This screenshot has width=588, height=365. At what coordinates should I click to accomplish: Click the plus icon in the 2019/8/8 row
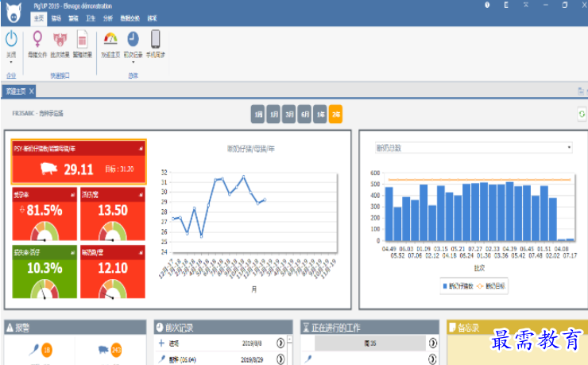click(161, 343)
